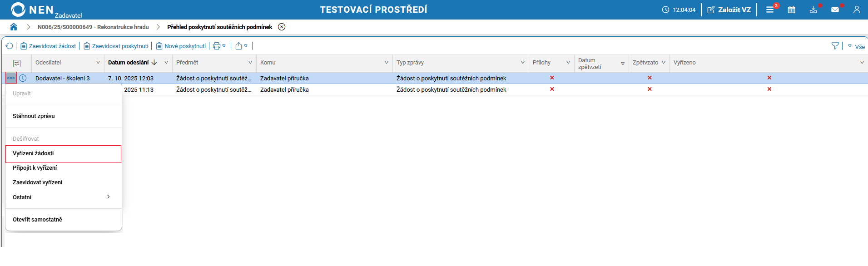The image size is (868, 266).
Task: Open the print icon in the toolbar
Action: (217, 46)
